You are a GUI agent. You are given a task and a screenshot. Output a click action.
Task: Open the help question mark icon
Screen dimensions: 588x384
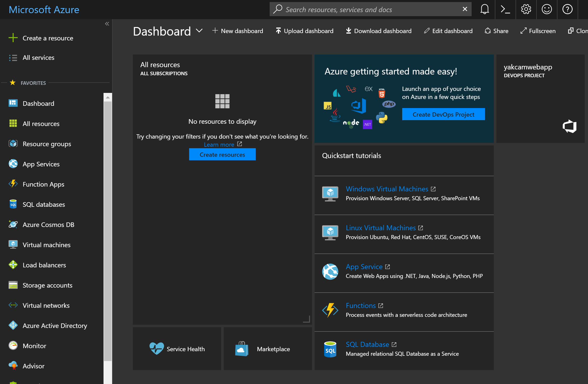pos(567,9)
